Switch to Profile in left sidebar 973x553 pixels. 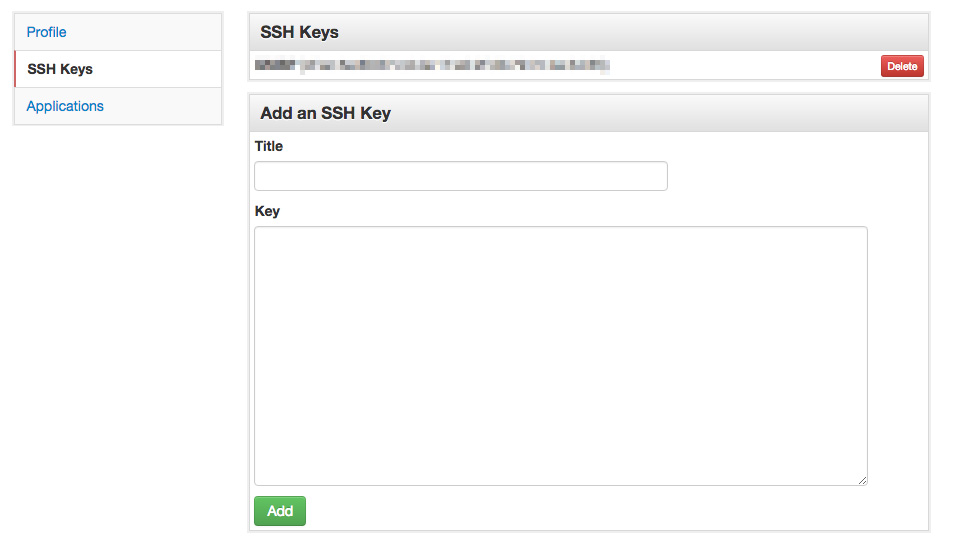47,32
